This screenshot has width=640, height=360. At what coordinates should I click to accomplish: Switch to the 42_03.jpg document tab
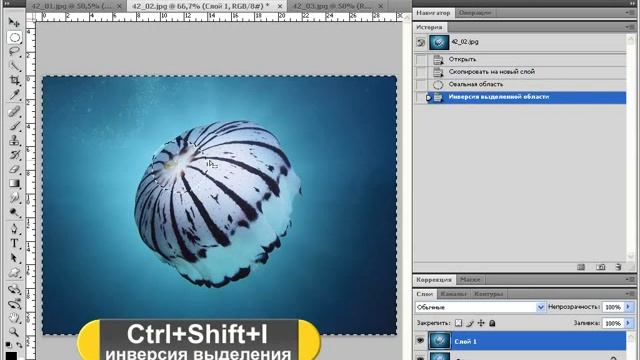(x=332, y=6)
